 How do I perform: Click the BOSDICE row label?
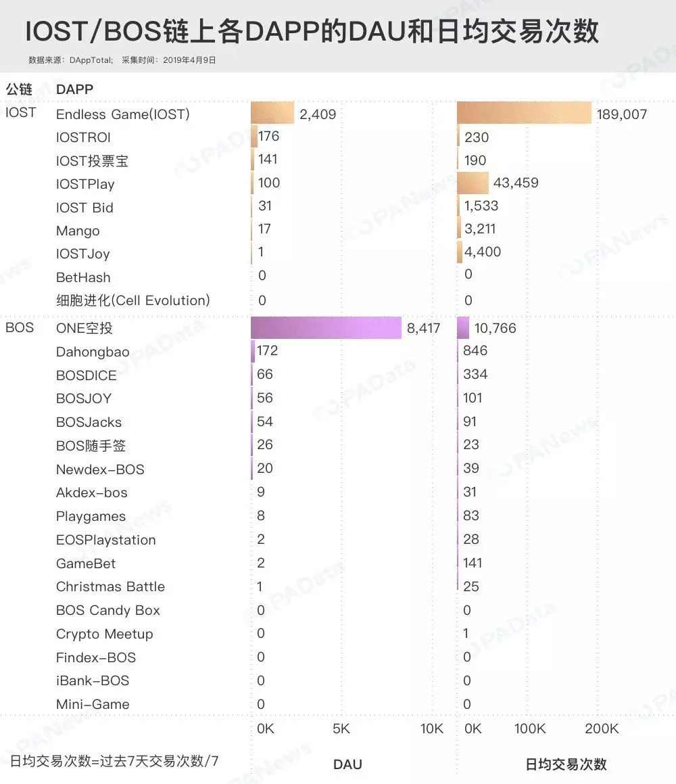tap(87, 375)
